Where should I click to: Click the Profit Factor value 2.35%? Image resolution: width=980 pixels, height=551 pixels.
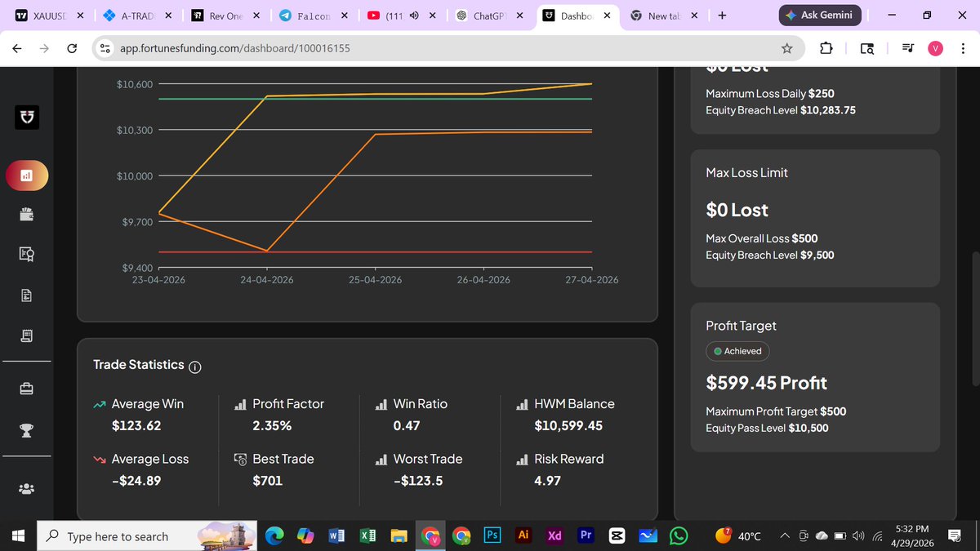(272, 425)
